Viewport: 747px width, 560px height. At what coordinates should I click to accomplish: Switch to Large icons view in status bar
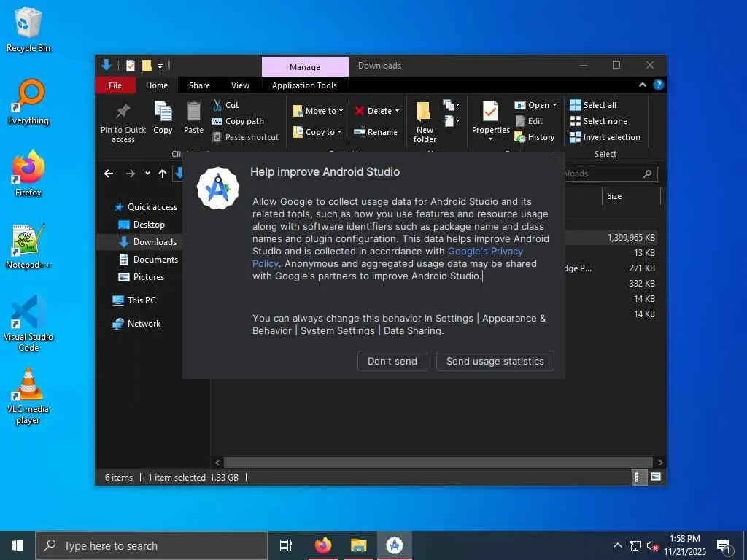656,477
